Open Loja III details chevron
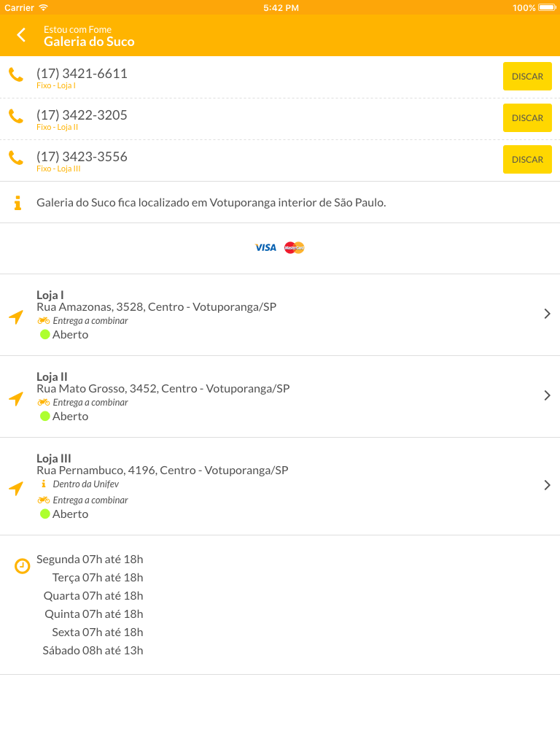 click(547, 485)
